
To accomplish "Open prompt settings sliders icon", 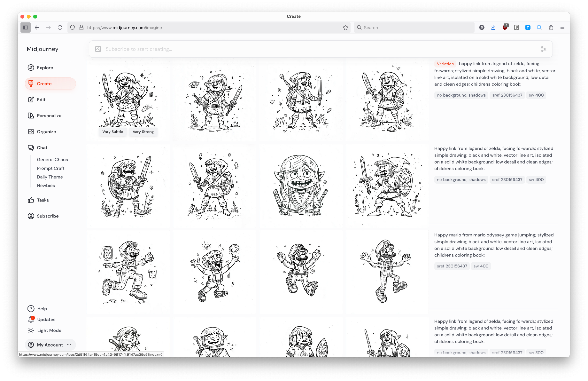I will coord(544,49).
